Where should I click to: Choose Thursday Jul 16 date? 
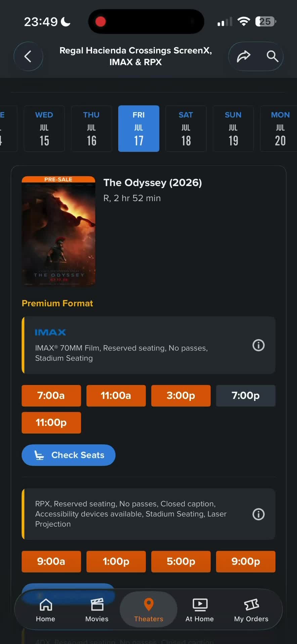(91, 129)
